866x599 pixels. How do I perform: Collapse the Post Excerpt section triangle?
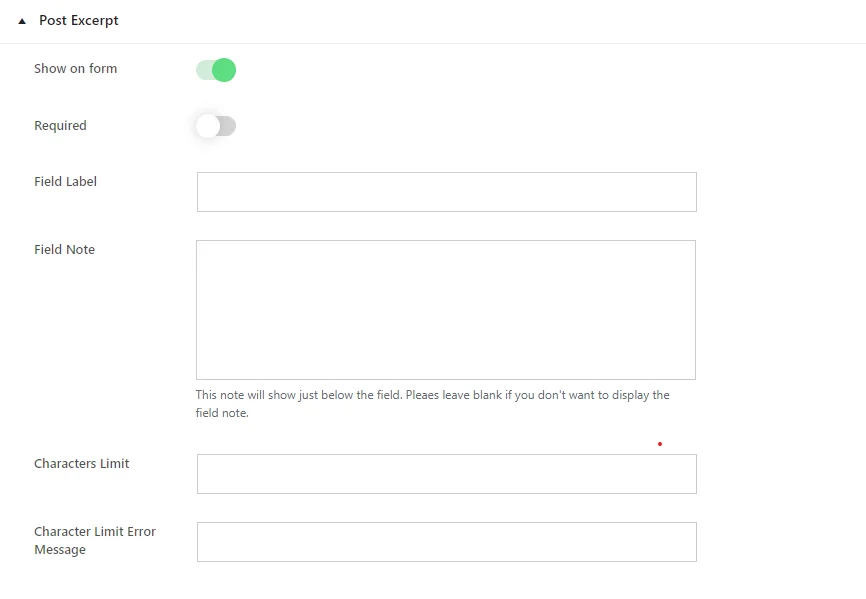click(x=22, y=22)
